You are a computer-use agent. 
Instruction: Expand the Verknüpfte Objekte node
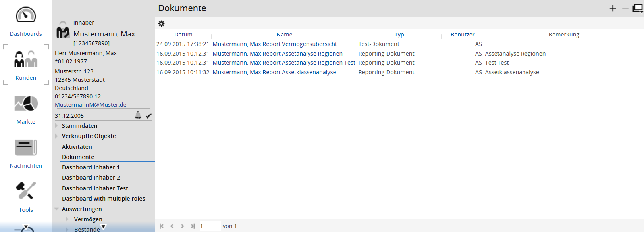click(56, 136)
